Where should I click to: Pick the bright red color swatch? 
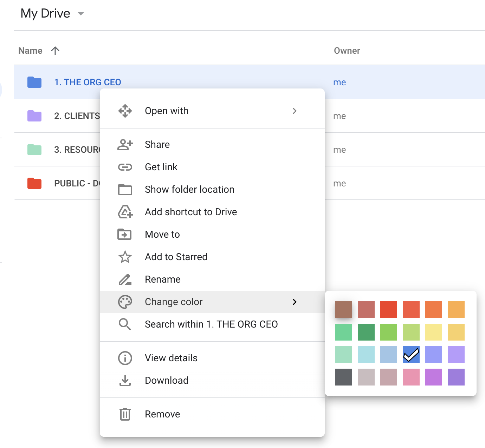(389, 310)
